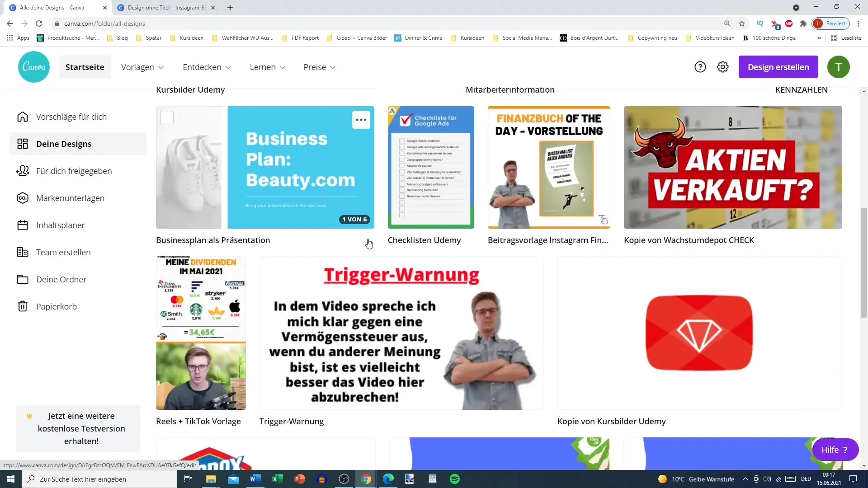Show more bookmarks with the double chevron

819,38
